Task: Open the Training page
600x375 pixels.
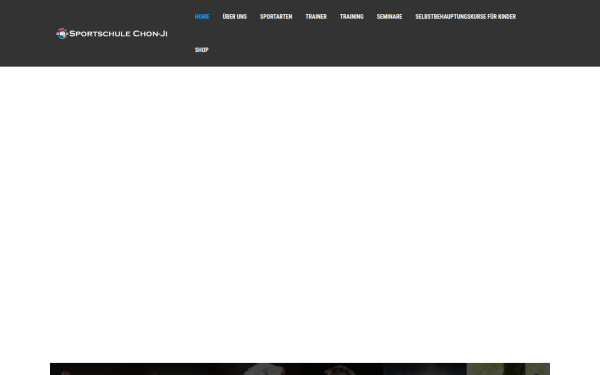Action: click(x=352, y=16)
